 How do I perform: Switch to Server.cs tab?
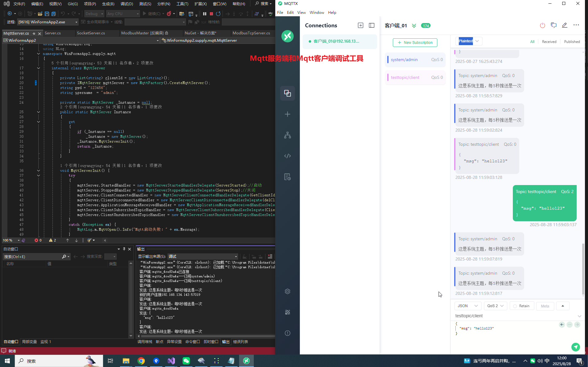pyautogui.click(x=53, y=33)
